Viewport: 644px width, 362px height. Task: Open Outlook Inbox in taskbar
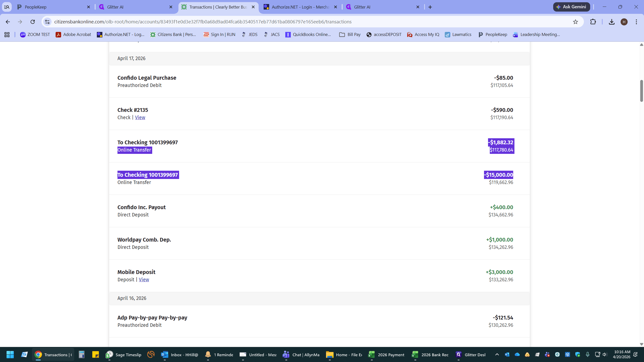[x=180, y=354]
